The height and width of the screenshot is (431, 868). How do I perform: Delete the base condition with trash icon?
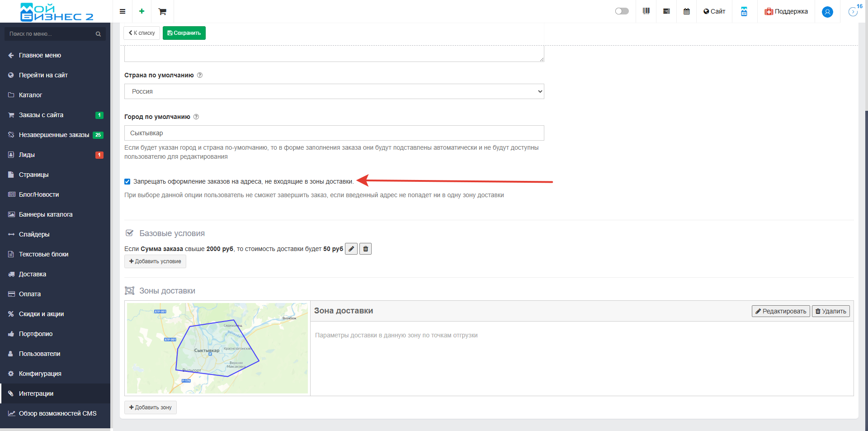[x=365, y=249]
